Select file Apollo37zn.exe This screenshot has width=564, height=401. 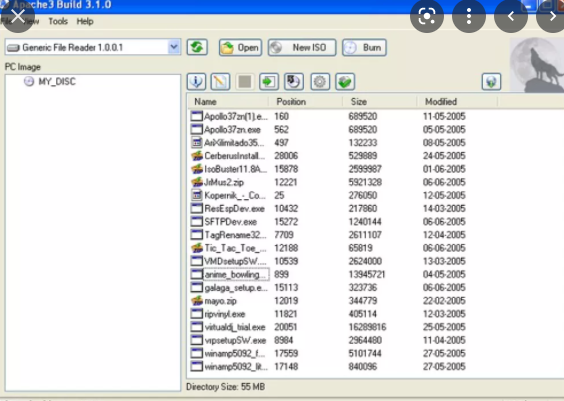click(x=232, y=129)
